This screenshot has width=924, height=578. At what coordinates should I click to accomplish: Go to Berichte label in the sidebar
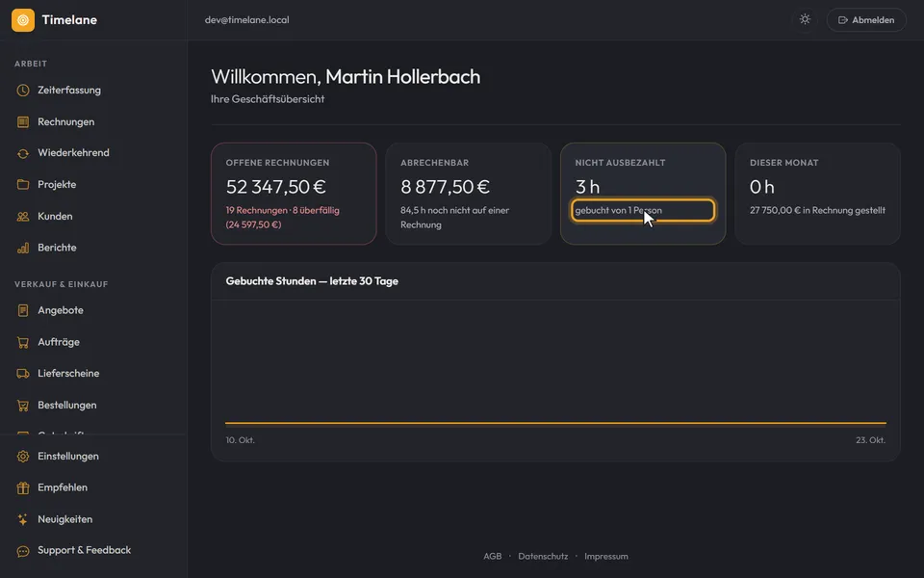pos(57,248)
